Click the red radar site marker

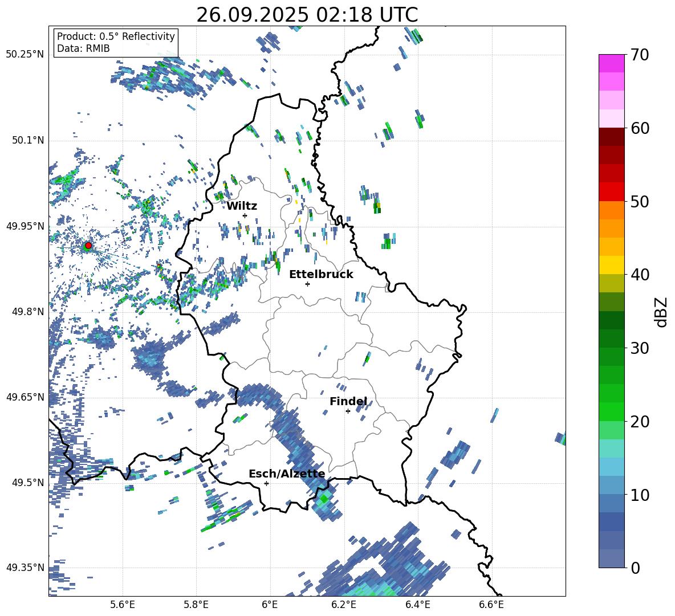88,246
